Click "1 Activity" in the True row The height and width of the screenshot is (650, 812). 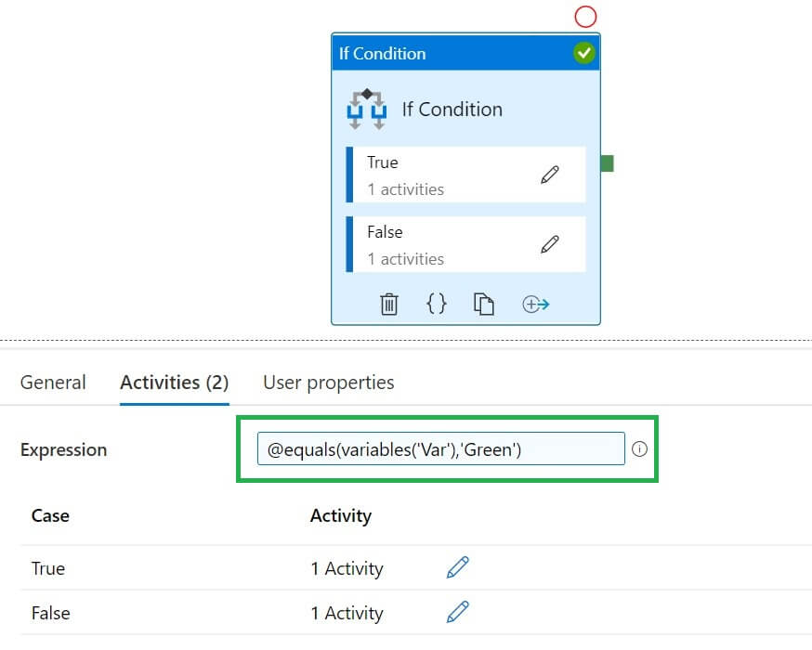pos(347,568)
